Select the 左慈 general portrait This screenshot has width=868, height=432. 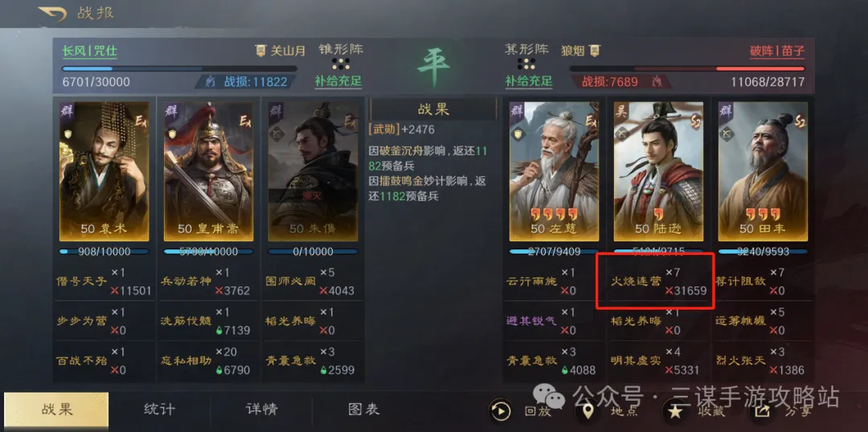coord(554,171)
